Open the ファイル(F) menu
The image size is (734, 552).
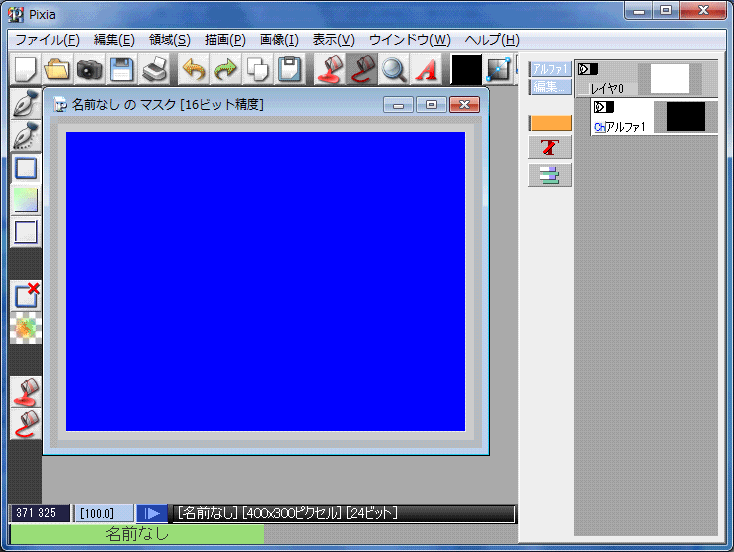click(x=47, y=40)
